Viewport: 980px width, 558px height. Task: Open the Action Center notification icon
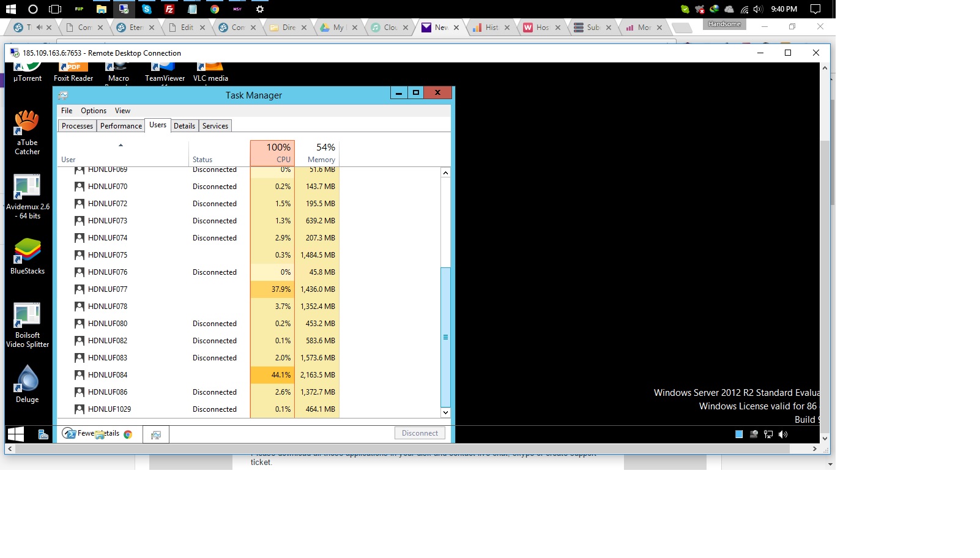815,9
